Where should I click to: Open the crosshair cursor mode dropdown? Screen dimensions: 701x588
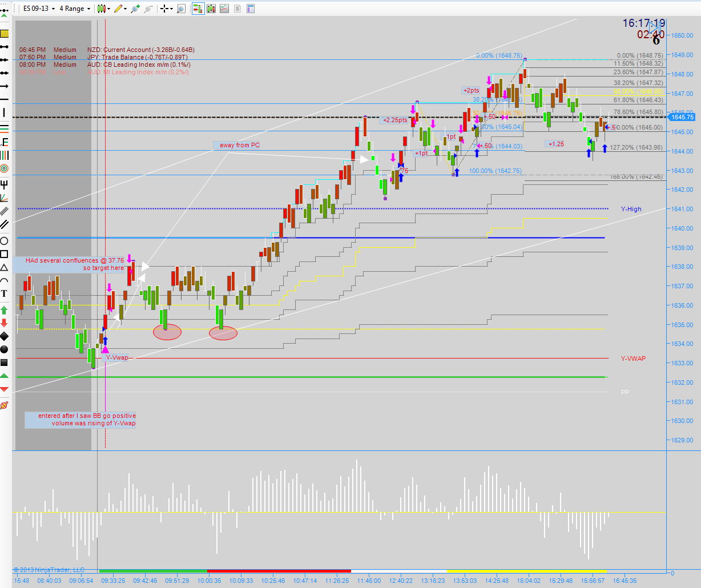(x=167, y=9)
